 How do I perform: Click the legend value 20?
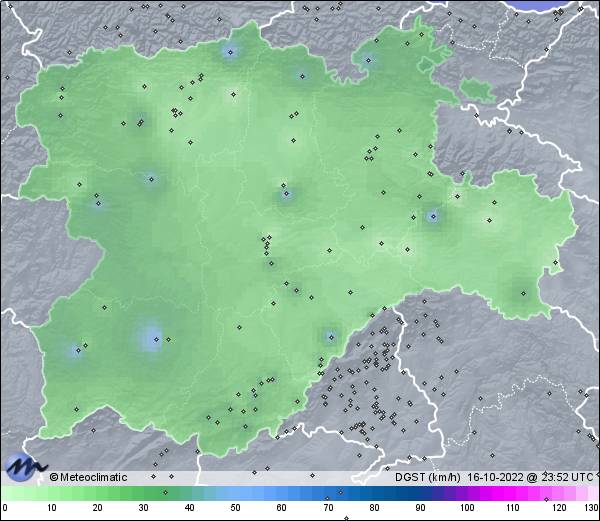pyautogui.click(x=97, y=508)
